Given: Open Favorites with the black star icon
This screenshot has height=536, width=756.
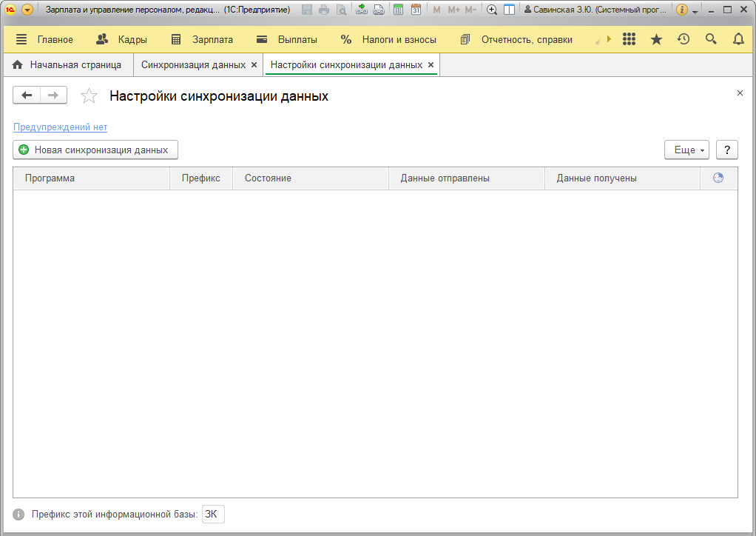Looking at the screenshot, I should coord(656,39).
